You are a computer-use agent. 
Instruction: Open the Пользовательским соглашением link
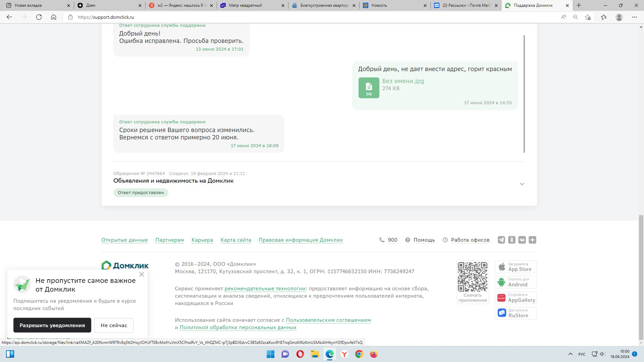(328, 320)
